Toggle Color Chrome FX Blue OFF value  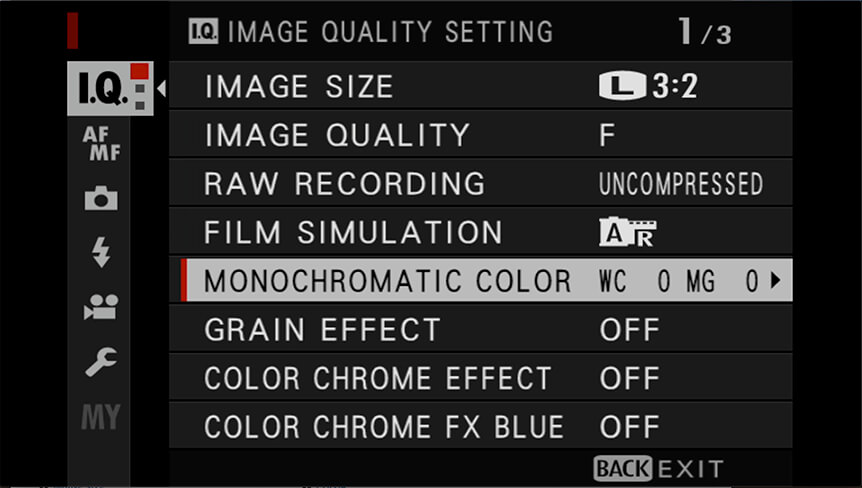tap(629, 427)
